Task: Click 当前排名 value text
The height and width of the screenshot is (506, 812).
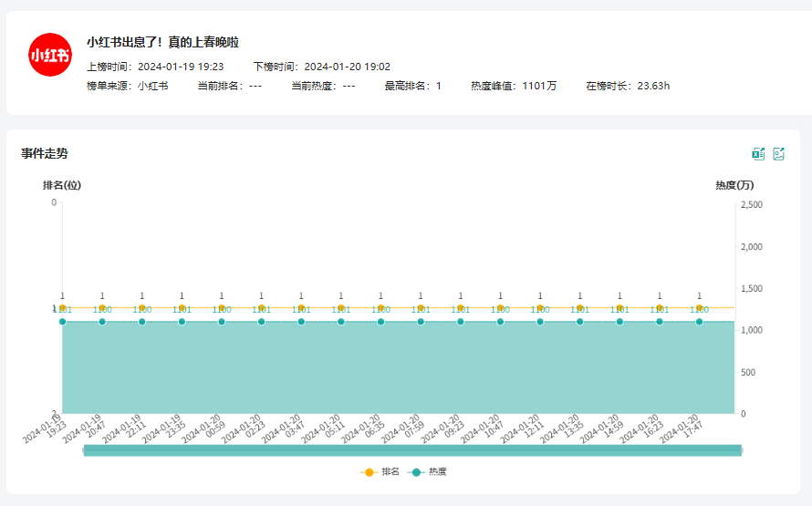Action: (x=229, y=86)
